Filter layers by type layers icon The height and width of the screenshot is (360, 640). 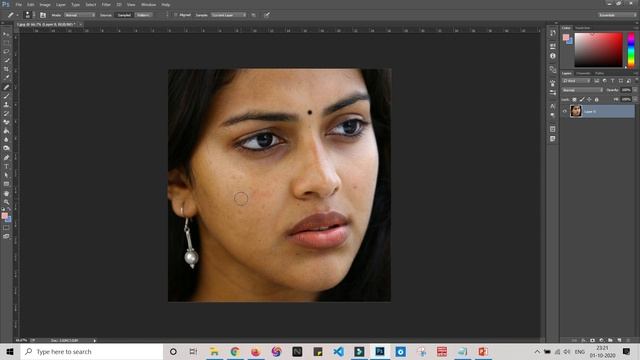[x=612, y=81]
